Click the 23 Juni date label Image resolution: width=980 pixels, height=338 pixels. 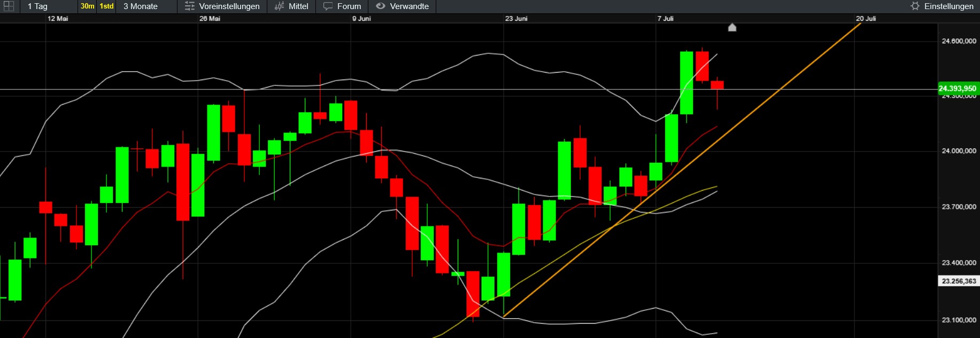pos(516,19)
